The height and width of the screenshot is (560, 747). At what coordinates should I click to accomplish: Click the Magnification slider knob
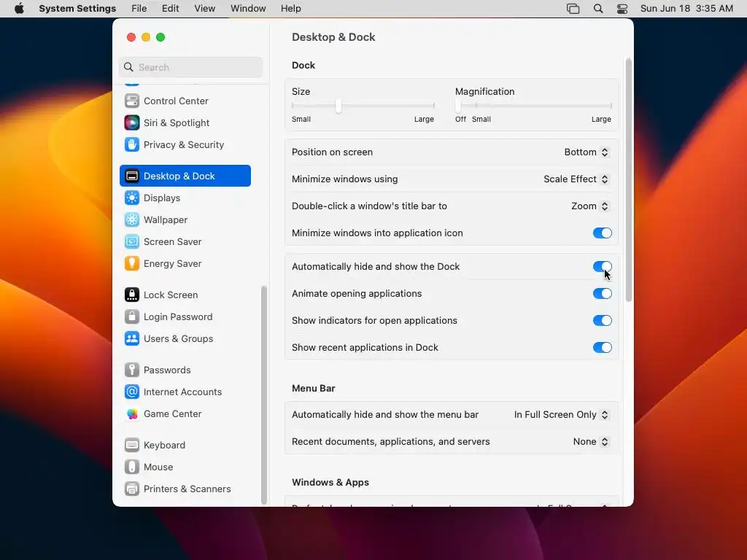458,105
